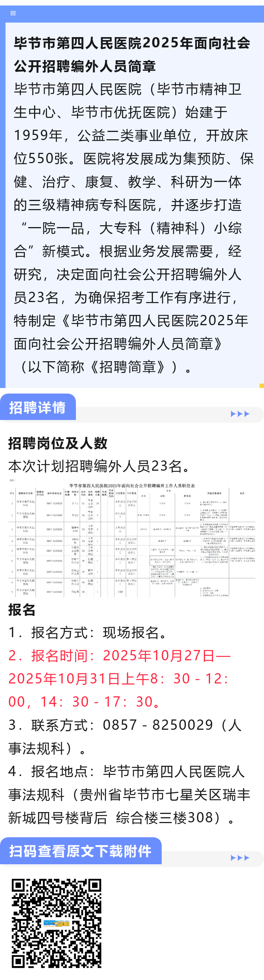Click the 报名地点 address text
This screenshot has height=980, width=264.
(129, 794)
